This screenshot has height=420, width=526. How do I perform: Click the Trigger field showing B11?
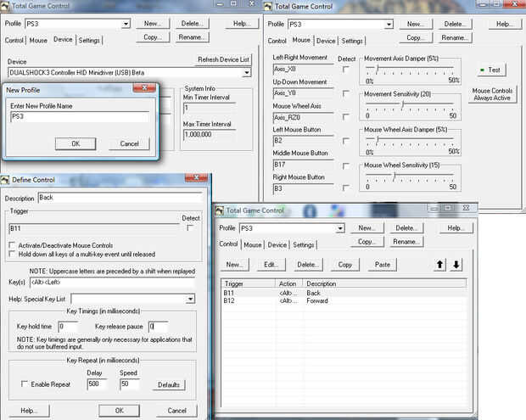coord(93,229)
